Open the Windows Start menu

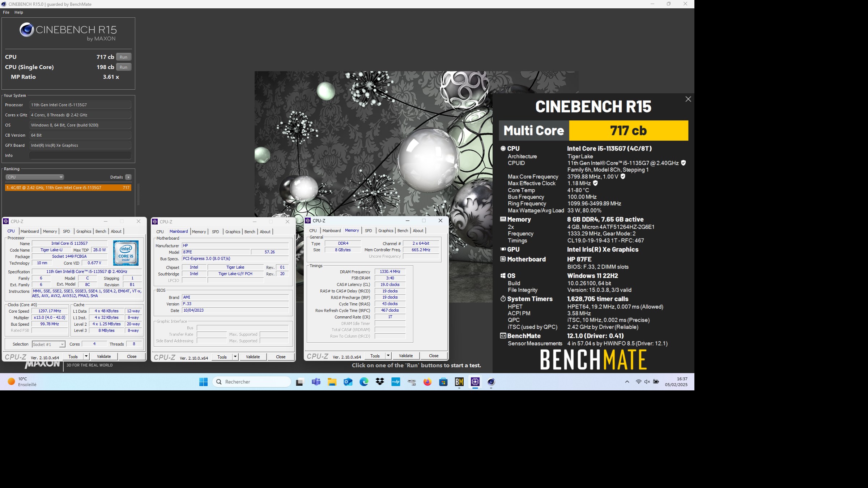coord(204,382)
